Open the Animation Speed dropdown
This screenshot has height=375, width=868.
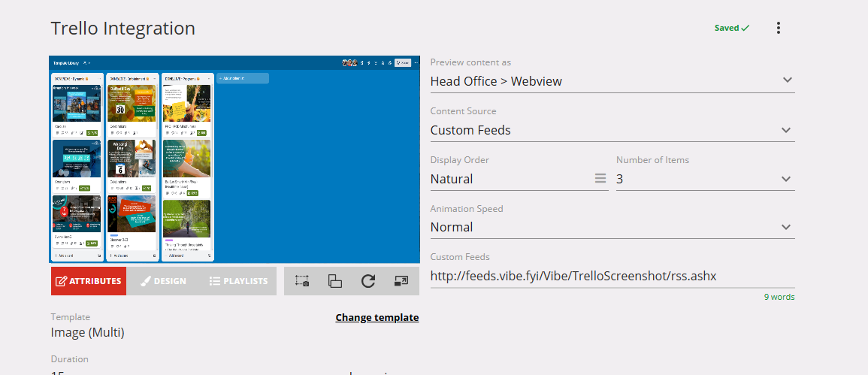tap(786, 227)
